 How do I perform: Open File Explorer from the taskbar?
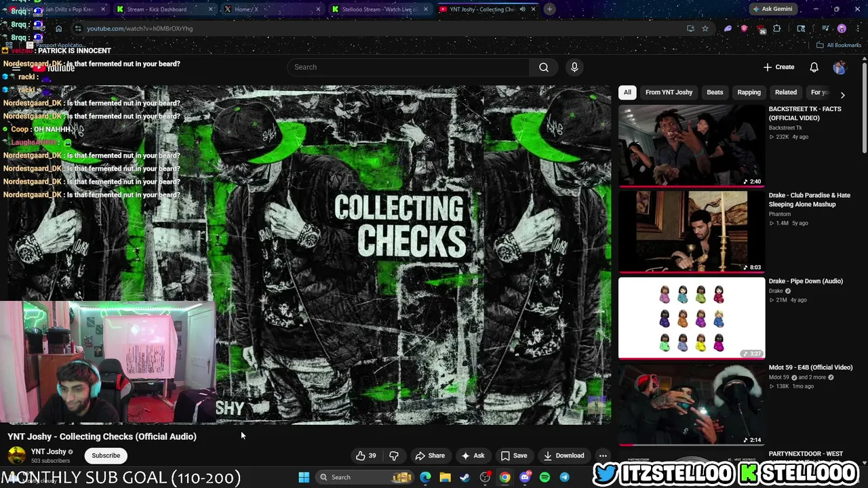tap(445, 477)
